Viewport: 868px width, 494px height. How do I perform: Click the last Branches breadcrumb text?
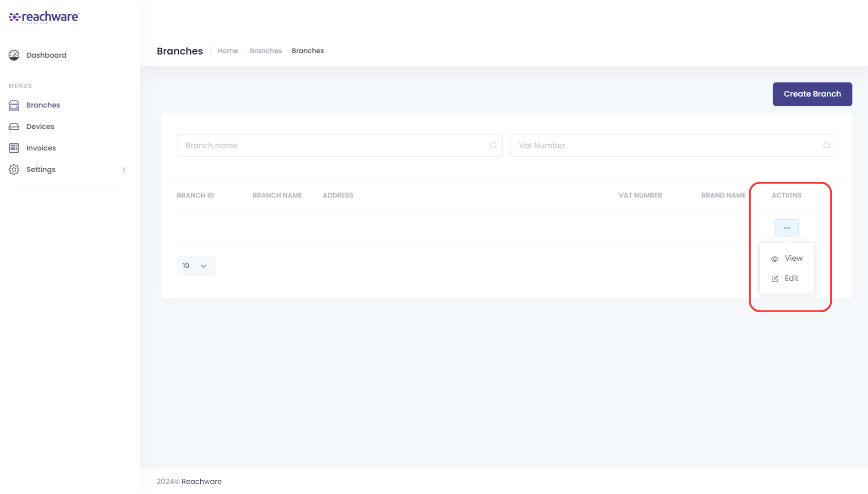(x=308, y=51)
